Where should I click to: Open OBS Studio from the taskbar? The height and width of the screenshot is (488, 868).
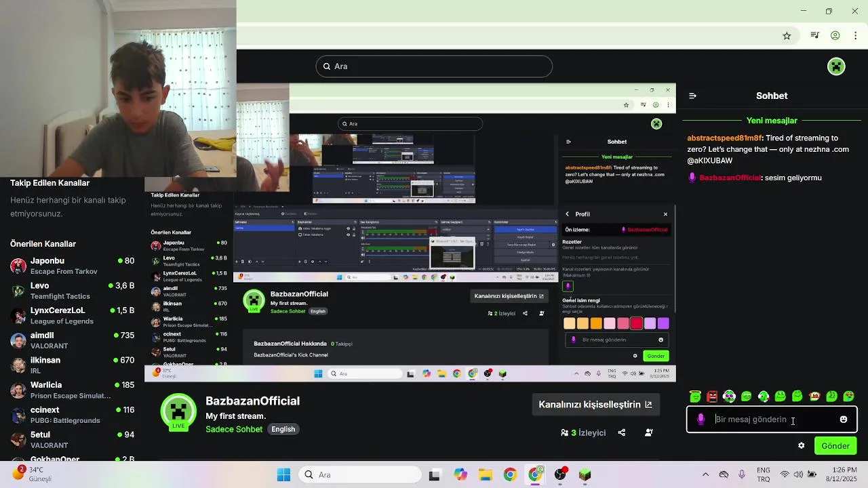pyautogui.click(x=560, y=474)
